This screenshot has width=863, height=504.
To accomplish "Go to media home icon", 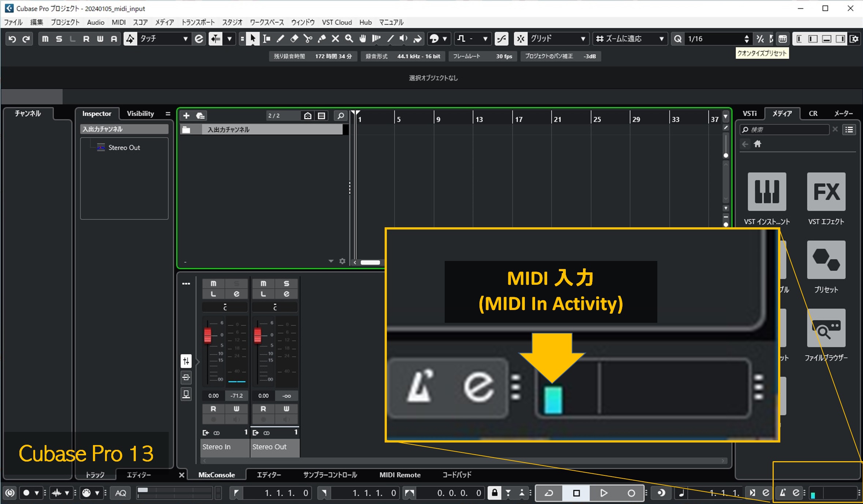I will (x=758, y=144).
